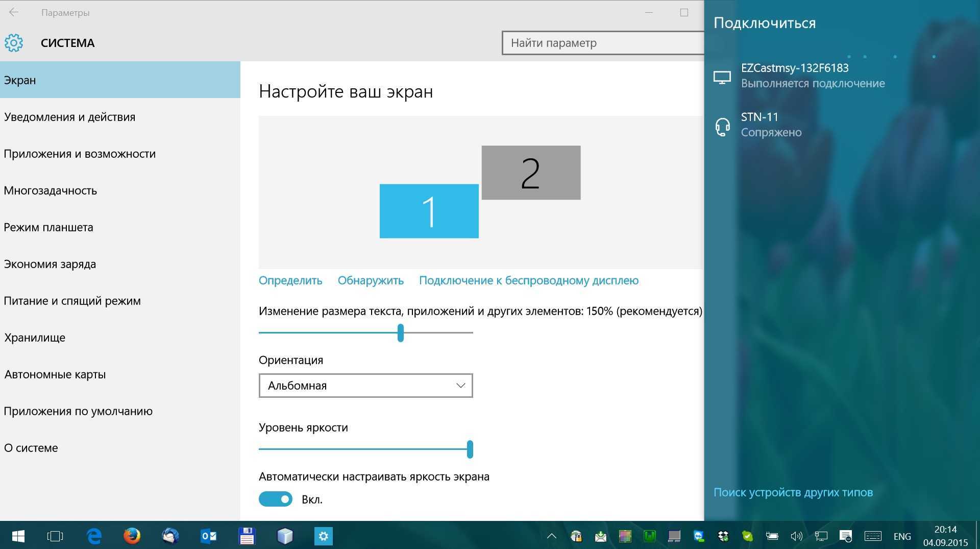Open Outlook from the taskbar
This screenshot has width=980, height=549.
(209, 536)
